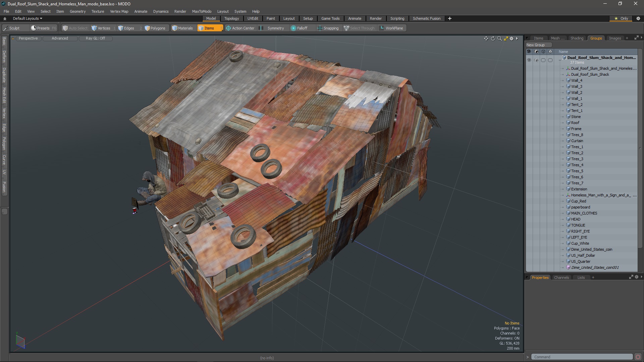Open the File menu

tap(6, 11)
